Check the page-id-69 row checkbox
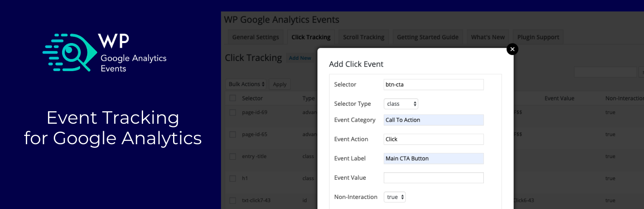Screen dimensions: 644x209 (x=233, y=112)
